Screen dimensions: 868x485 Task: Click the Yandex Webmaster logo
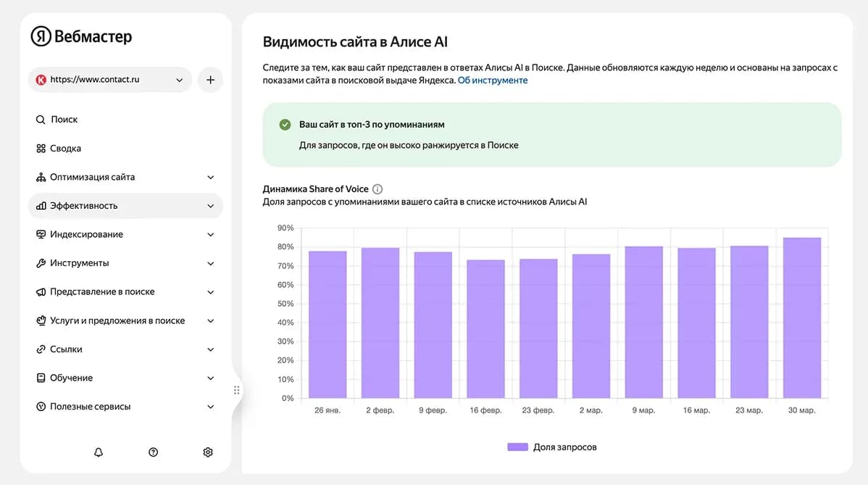(x=81, y=36)
